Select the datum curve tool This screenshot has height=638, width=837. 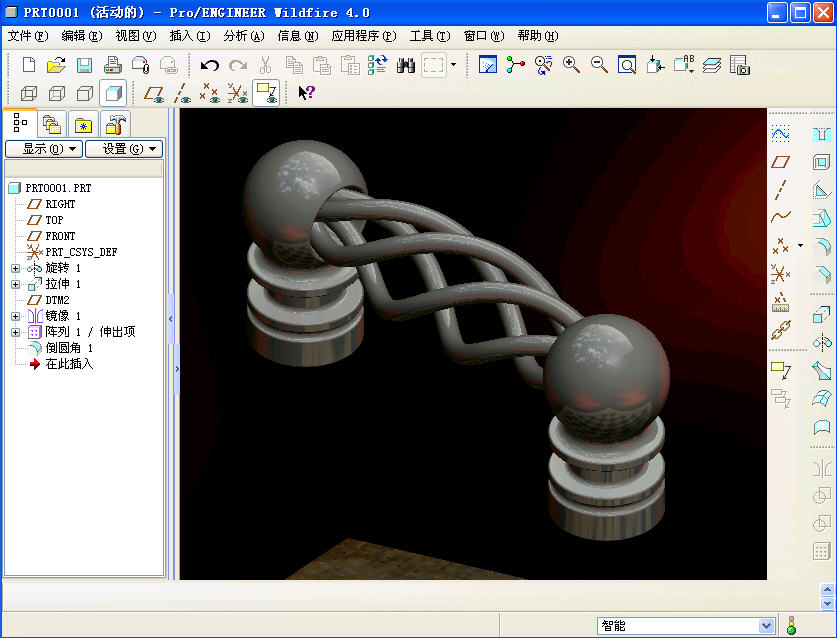(x=780, y=217)
